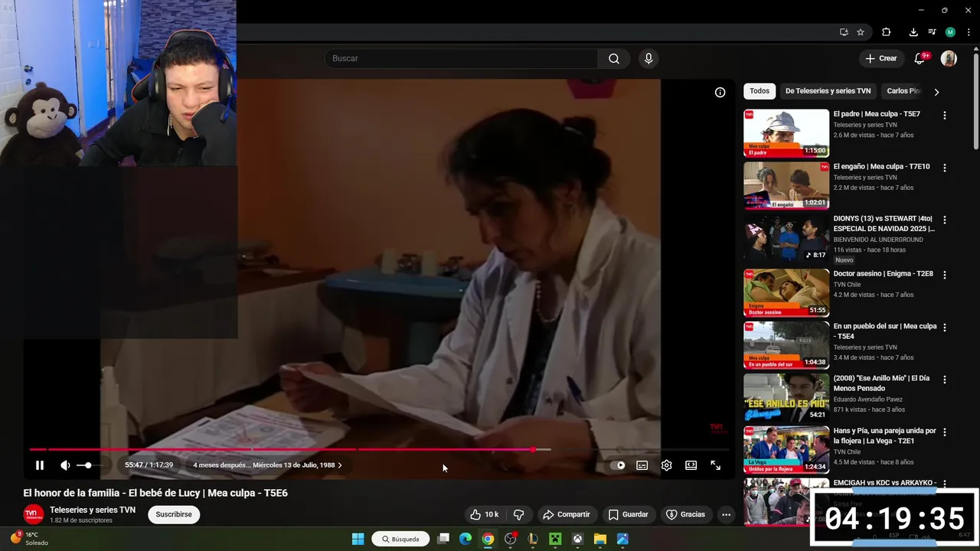Open the Crear menu
Image resolution: width=980 pixels, height=551 pixels.
[x=880, y=58]
